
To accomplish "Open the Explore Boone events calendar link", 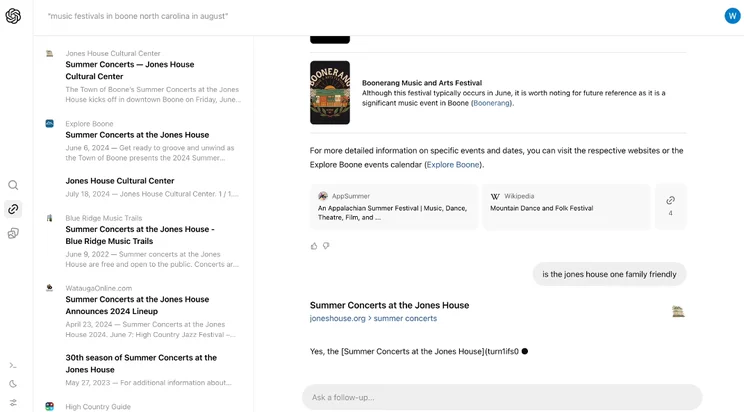I will [453, 165].
